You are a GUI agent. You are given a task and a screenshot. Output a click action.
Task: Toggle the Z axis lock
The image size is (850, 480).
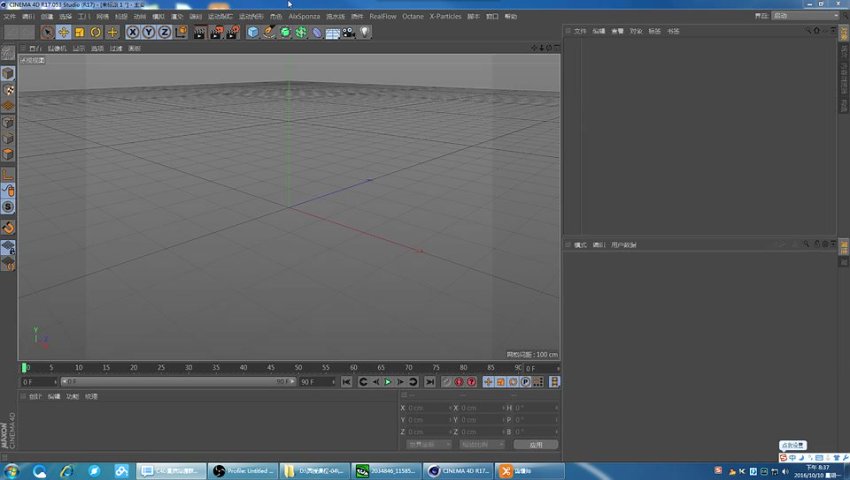pyautogui.click(x=164, y=33)
